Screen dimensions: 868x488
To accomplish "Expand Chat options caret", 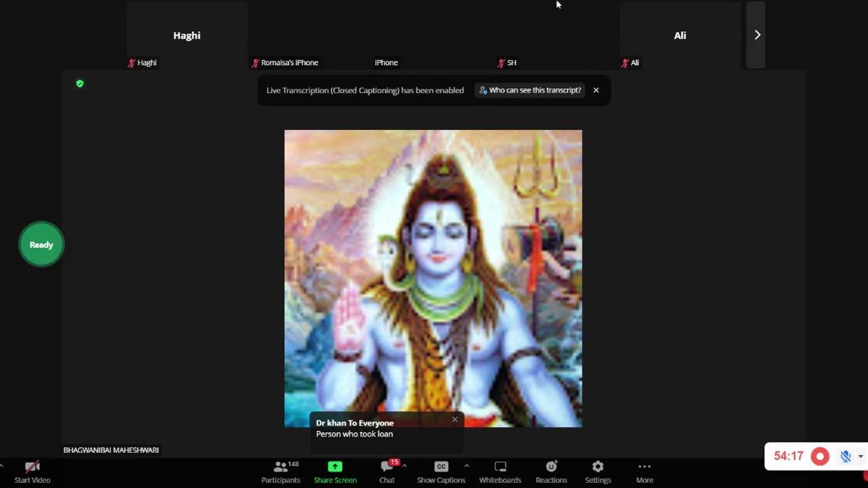I will [404, 466].
